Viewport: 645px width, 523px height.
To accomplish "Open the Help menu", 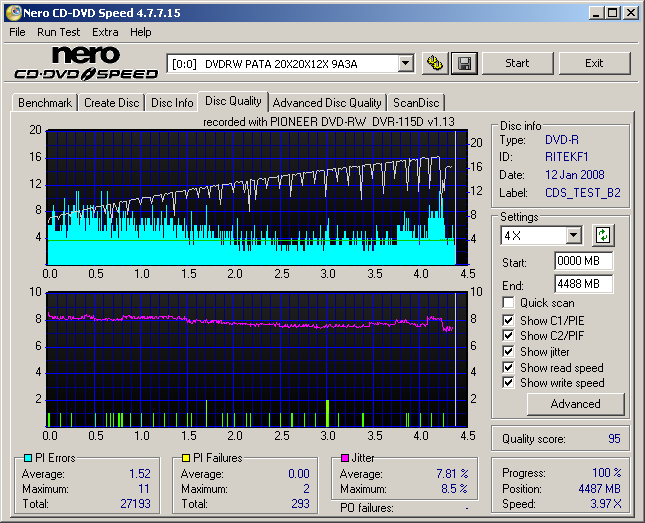I will pyautogui.click(x=141, y=32).
